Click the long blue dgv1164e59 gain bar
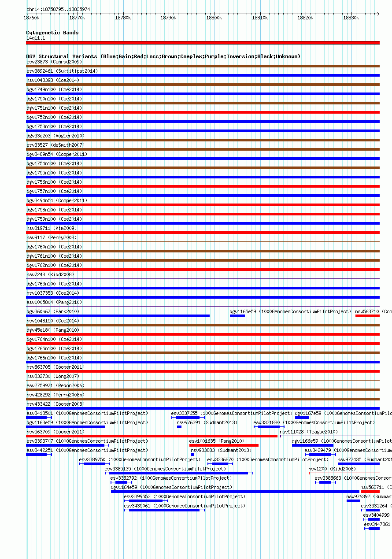This screenshot has width=392, height=559. (x=235, y=492)
